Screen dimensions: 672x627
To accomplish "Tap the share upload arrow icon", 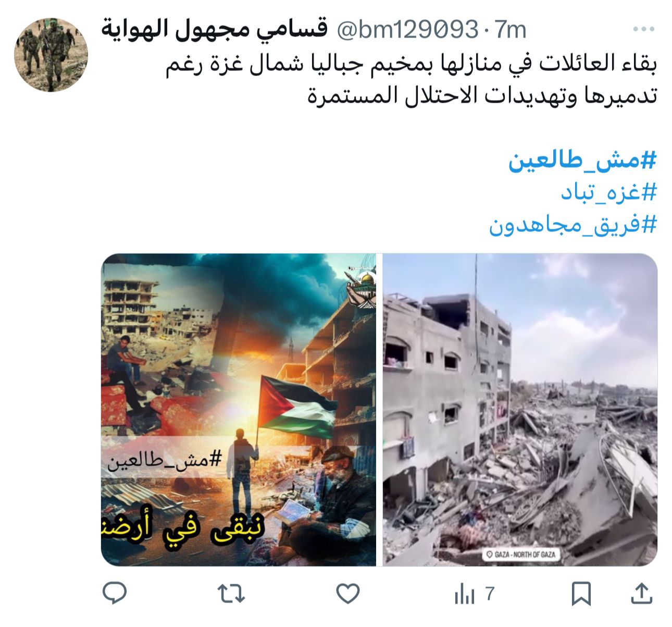I will (642, 594).
